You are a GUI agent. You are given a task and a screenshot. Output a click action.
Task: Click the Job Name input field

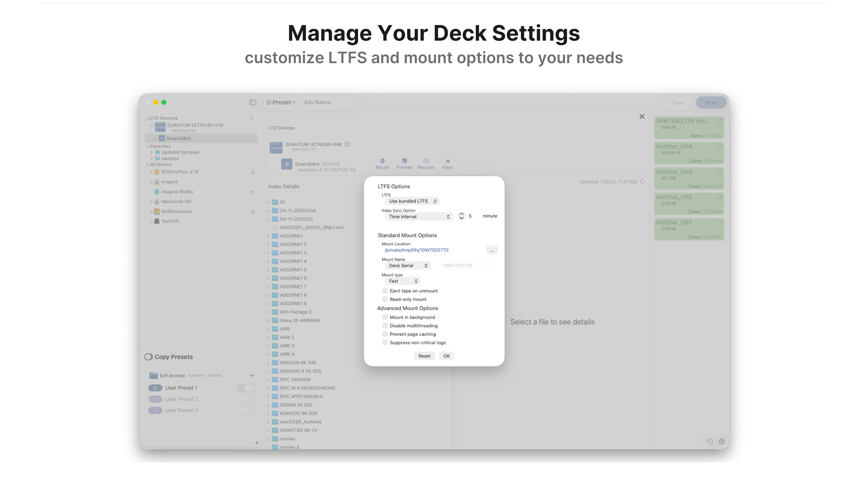pos(328,102)
